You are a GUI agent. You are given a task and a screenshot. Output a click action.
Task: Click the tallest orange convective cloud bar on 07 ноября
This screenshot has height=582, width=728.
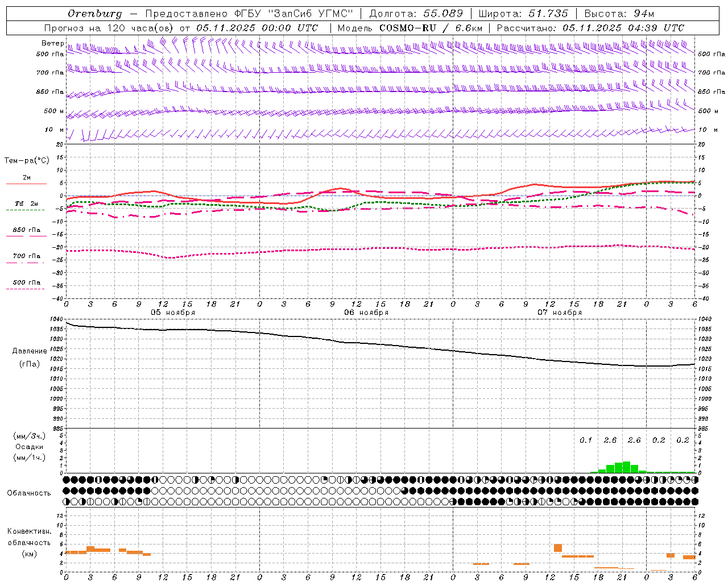pyautogui.click(x=558, y=548)
